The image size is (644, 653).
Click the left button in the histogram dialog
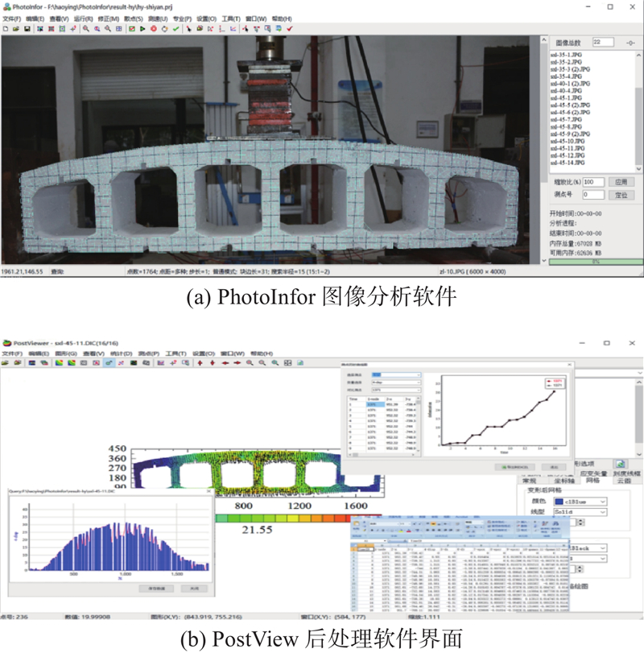156,589
